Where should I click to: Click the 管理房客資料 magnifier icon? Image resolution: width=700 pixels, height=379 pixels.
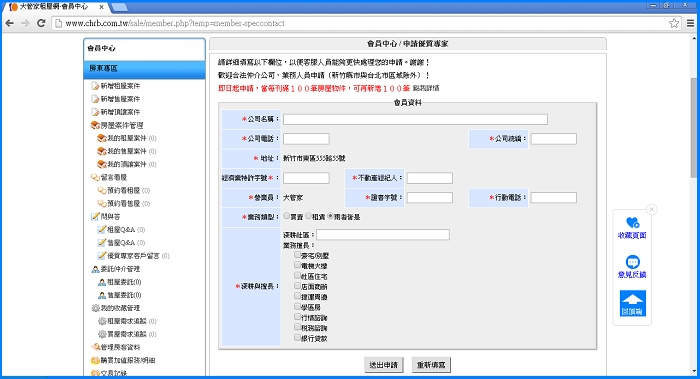click(95, 347)
